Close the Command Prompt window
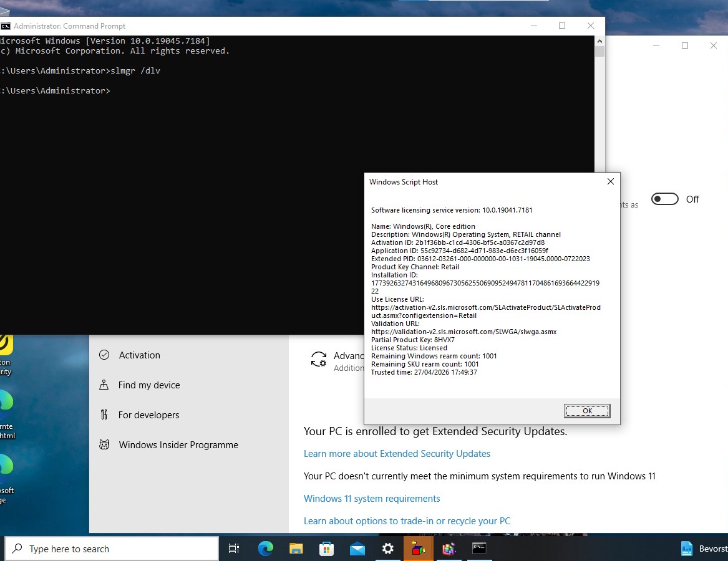Screen dimensions: 728x561 pos(591,26)
